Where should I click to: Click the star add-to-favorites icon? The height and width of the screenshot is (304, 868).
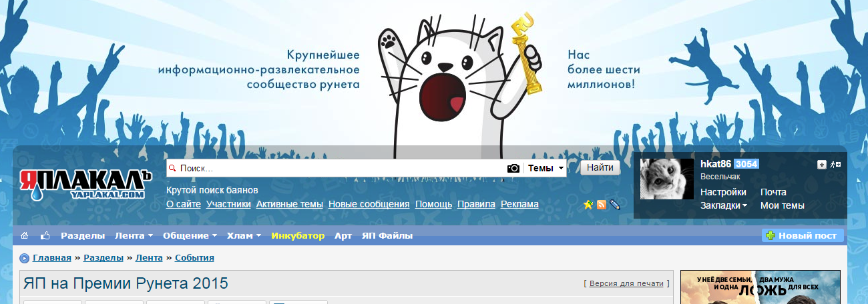point(588,205)
